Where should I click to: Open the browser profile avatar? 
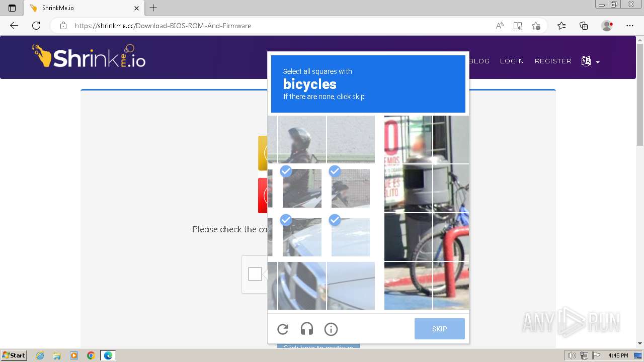tap(607, 26)
